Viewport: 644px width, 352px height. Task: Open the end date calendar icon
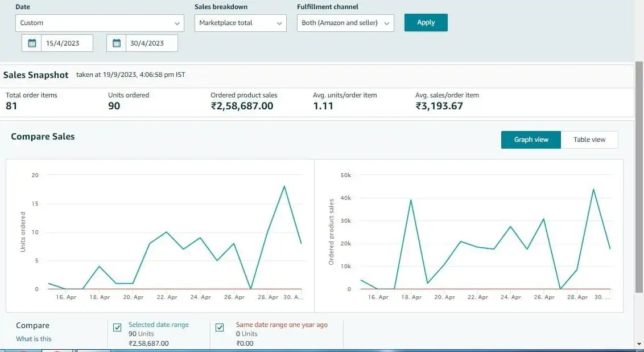click(117, 43)
